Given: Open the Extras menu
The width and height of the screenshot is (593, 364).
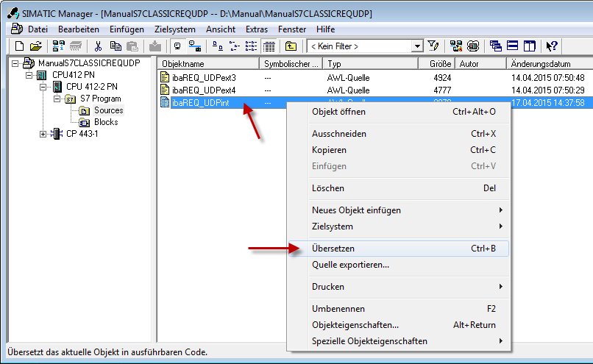Looking at the screenshot, I should [x=257, y=29].
